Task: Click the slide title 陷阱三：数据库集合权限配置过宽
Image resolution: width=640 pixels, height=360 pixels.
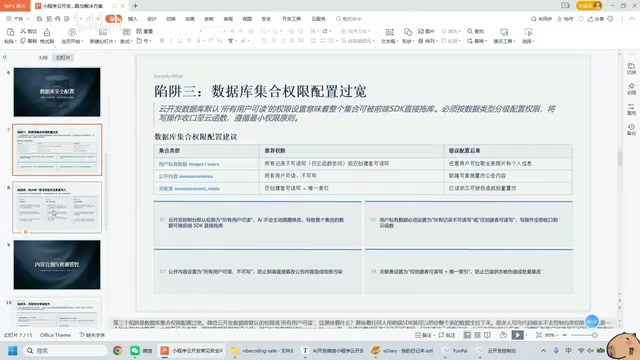Action: 260,91
